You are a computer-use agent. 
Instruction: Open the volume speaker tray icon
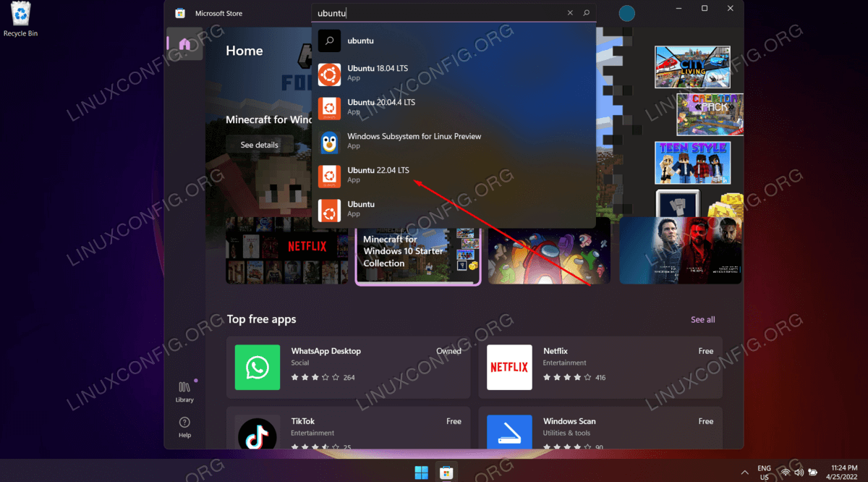pos(799,473)
